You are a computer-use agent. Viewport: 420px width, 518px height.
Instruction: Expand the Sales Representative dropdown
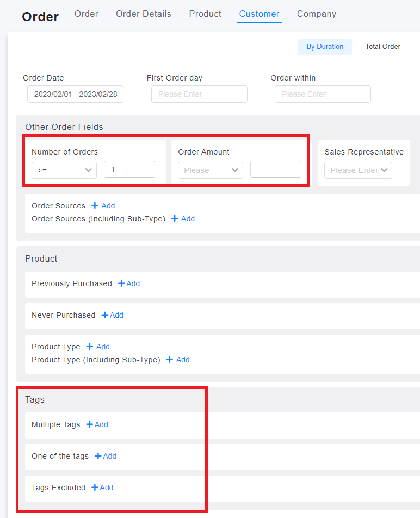(x=358, y=170)
